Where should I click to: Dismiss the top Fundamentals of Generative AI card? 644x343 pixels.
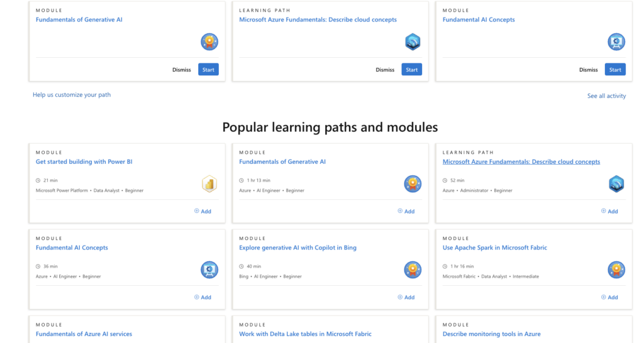point(182,70)
